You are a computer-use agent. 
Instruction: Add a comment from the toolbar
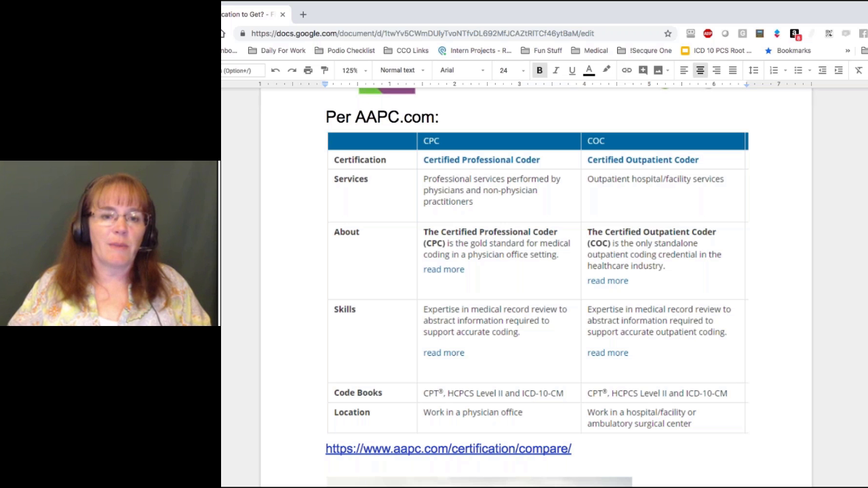643,70
